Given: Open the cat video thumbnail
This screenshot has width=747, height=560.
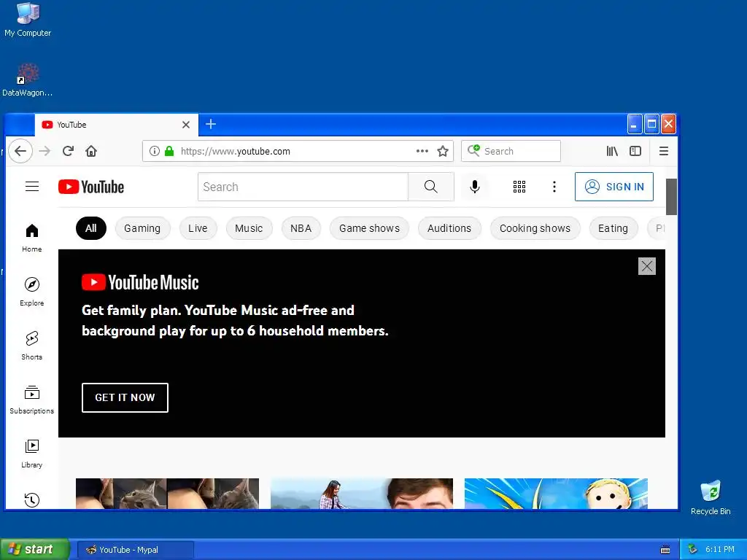Looking at the screenshot, I should pos(167,494).
